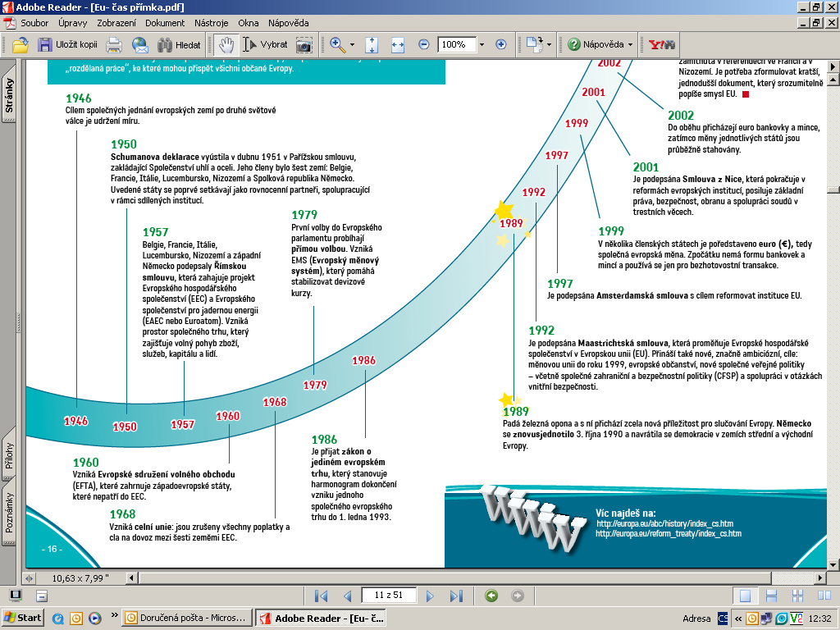Click the hide toolbars icon in status bar
Viewport: 840px width, 630px height.
click(42, 596)
